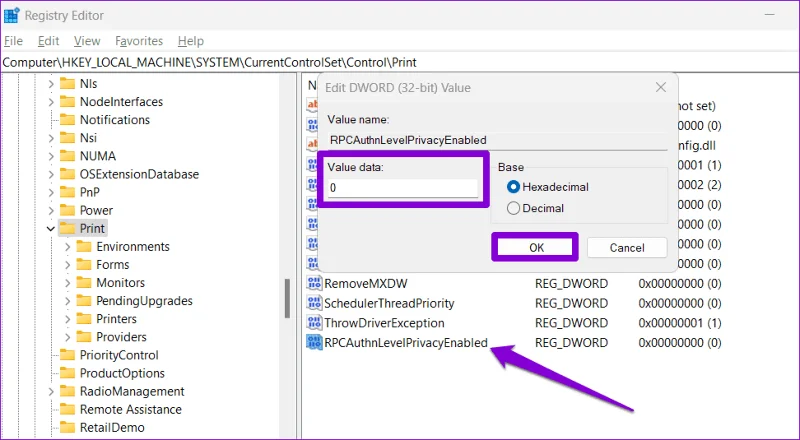Click the RetailDemo folder icon
The height and width of the screenshot is (440, 800).
coord(67,427)
